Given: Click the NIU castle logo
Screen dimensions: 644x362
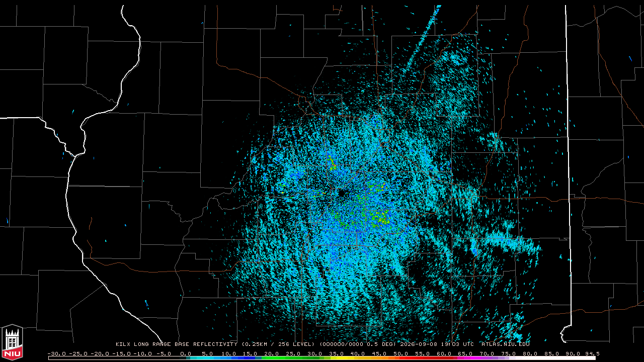Looking at the screenshot, I should [12, 342].
